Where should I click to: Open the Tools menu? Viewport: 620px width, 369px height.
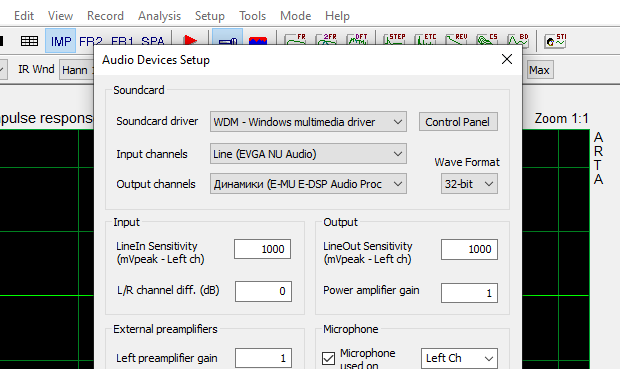click(252, 16)
